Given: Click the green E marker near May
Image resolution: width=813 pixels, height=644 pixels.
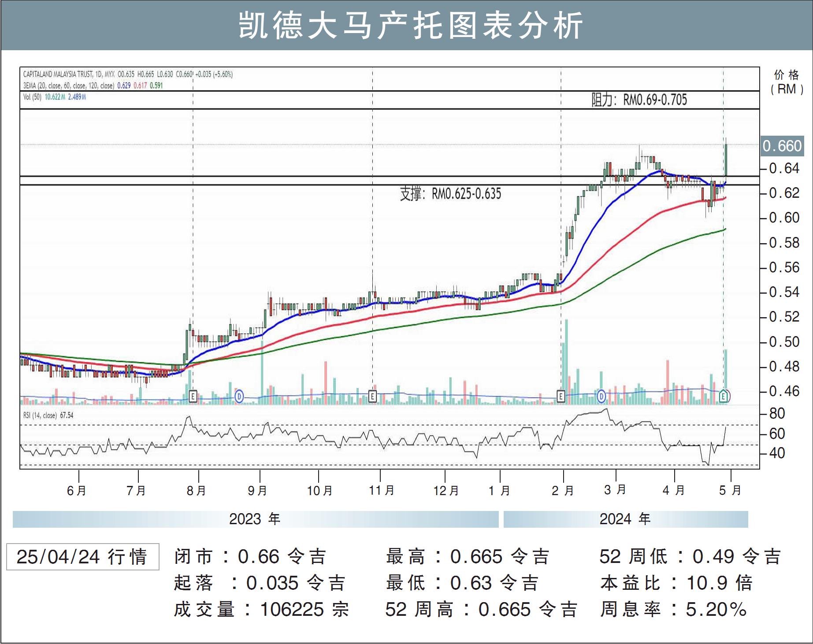Looking at the screenshot, I should pyautogui.click(x=723, y=396).
